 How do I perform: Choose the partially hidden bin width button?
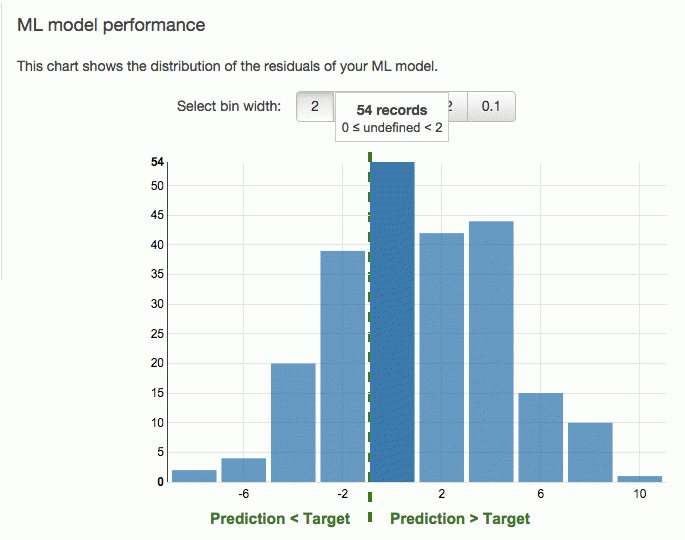coord(457,106)
